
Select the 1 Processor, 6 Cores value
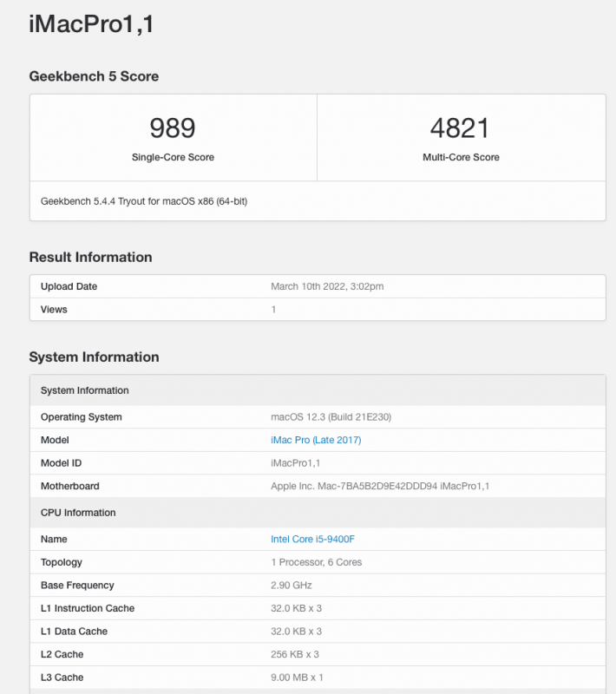click(317, 562)
